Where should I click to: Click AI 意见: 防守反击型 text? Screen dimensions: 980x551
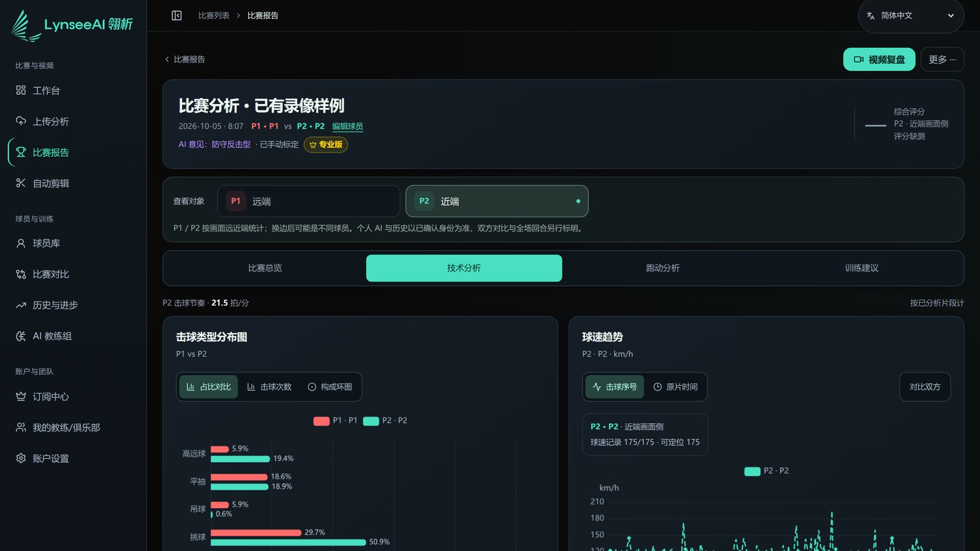(x=214, y=144)
